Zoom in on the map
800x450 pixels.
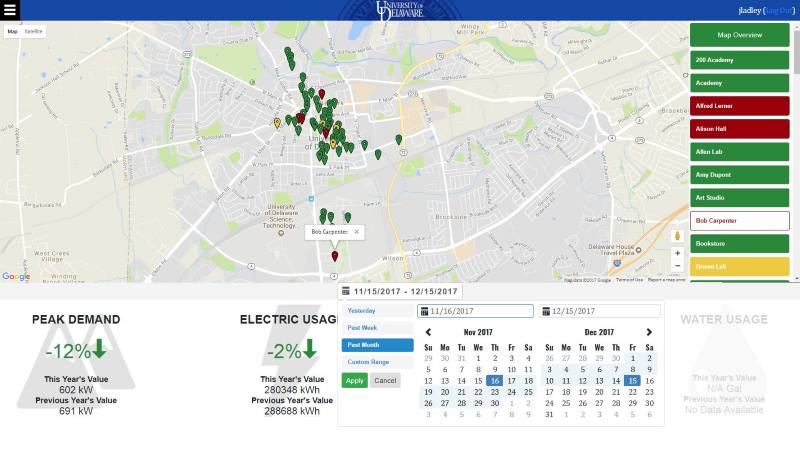click(x=678, y=253)
